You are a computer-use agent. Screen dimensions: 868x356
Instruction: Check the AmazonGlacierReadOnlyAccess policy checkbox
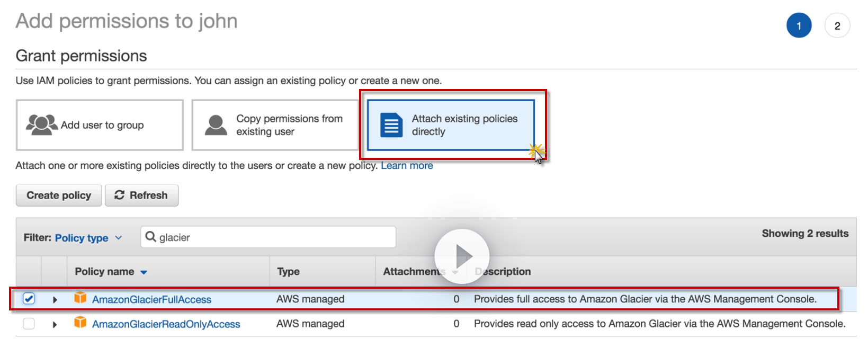pyautogui.click(x=29, y=324)
